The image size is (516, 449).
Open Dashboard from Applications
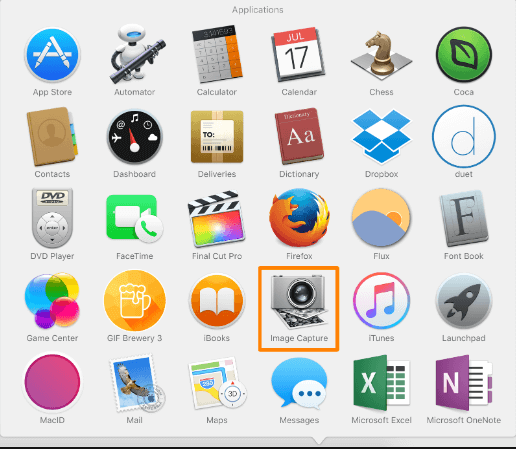[x=135, y=137]
